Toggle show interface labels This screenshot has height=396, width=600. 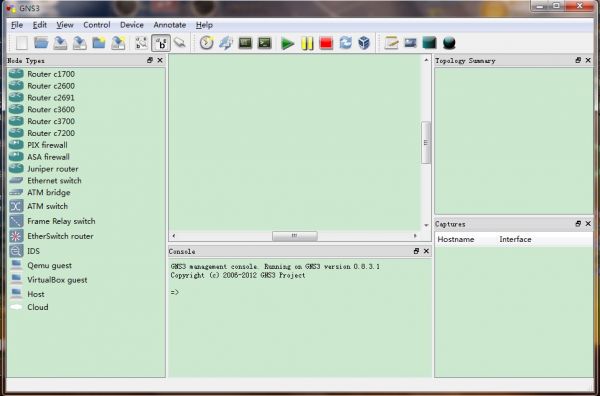pyautogui.click(x=141, y=43)
